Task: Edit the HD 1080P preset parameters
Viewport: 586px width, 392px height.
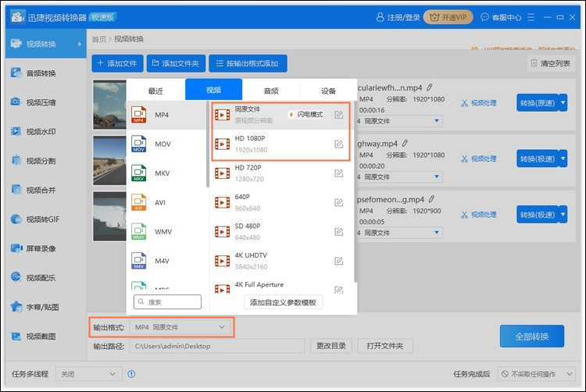Action: pos(338,144)
